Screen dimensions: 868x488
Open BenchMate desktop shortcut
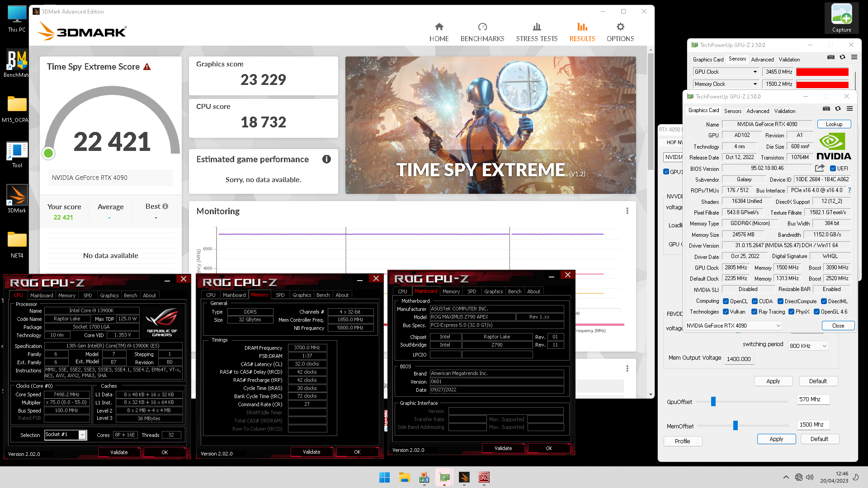(x=17, y=64)
